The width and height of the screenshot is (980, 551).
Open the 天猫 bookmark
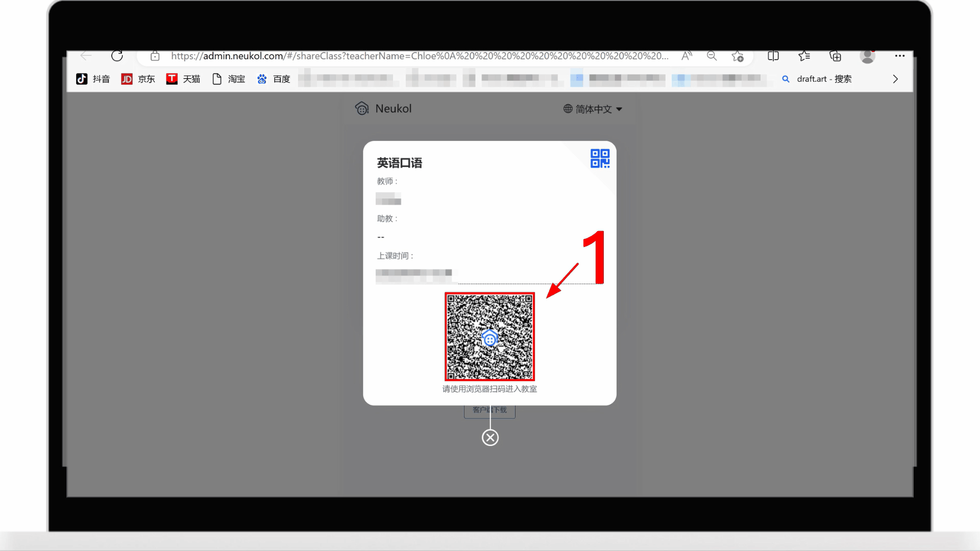coord(183,79)
